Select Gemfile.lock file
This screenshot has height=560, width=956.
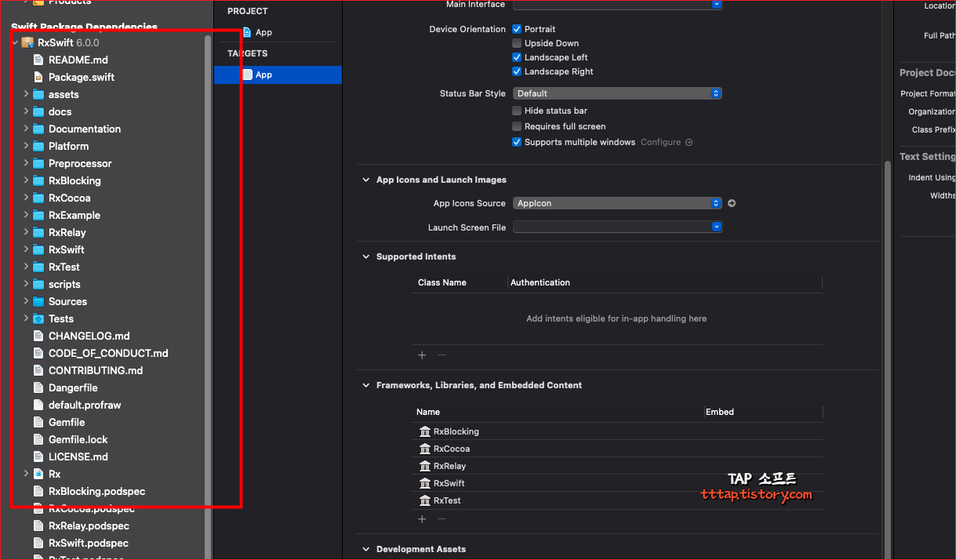pyautogui.click(x=78, y=439)
